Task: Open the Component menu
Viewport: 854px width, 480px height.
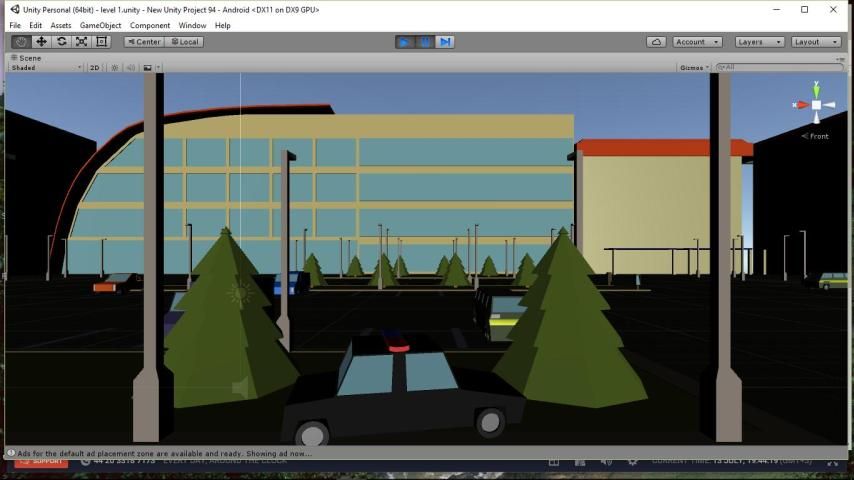Action: point(150,25)
